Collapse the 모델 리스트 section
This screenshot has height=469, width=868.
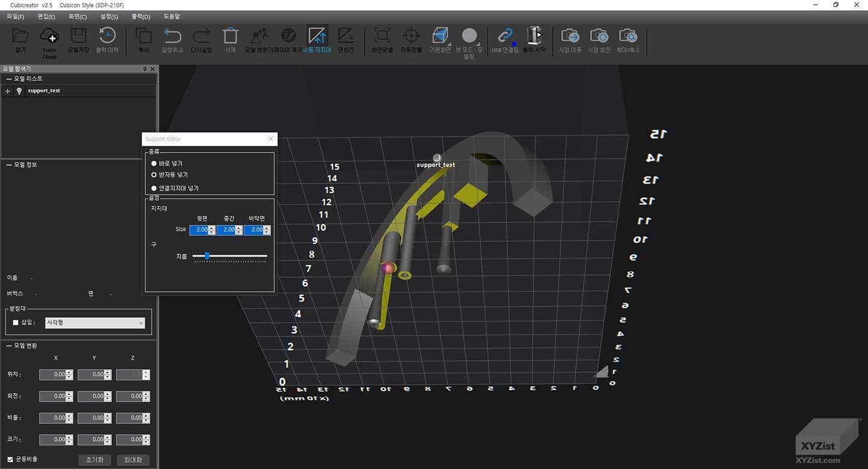[x=8, y=79]
